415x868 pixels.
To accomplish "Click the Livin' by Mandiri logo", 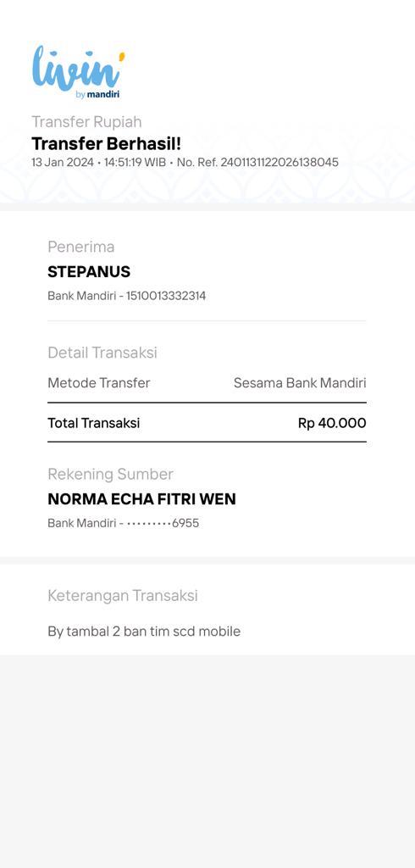I will [78, 72].
